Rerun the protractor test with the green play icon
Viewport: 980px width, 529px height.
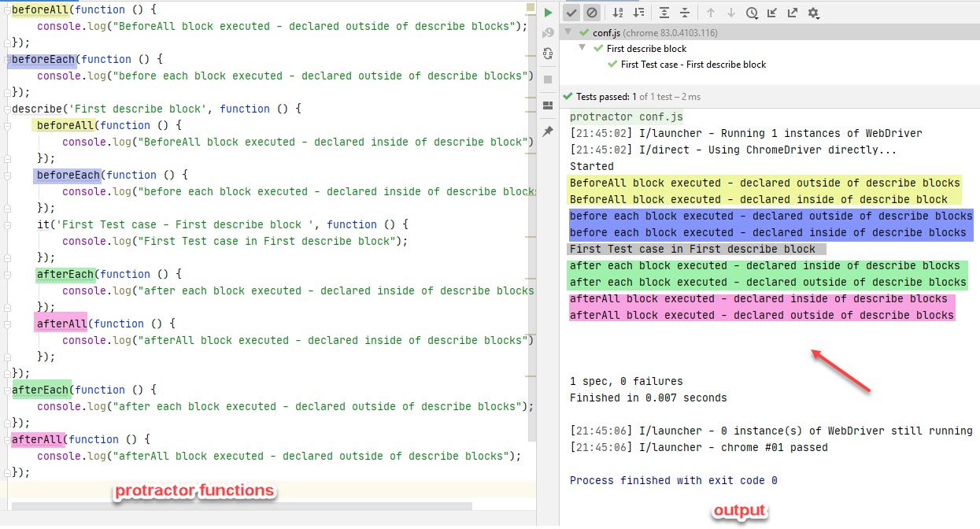click(x=548, y=13)
